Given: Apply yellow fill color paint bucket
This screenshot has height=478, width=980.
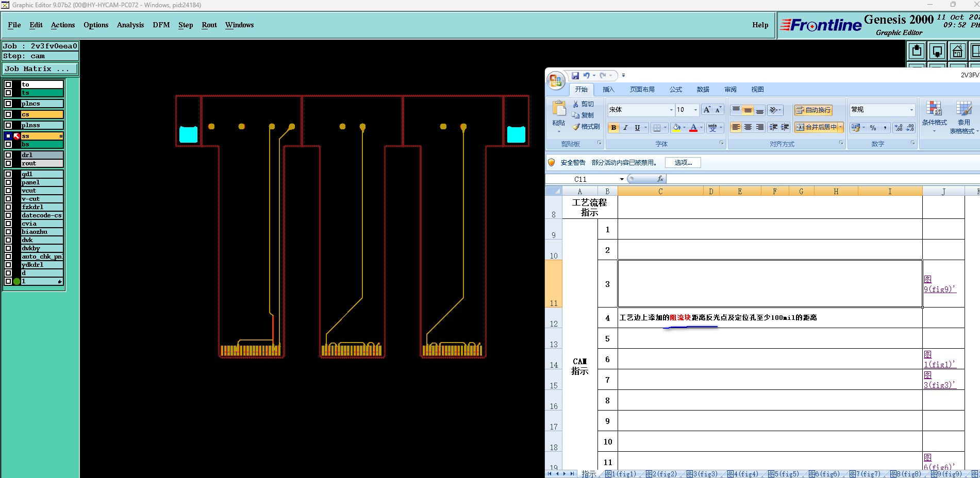Looking at the screenshot, I should tap(676, 128).
